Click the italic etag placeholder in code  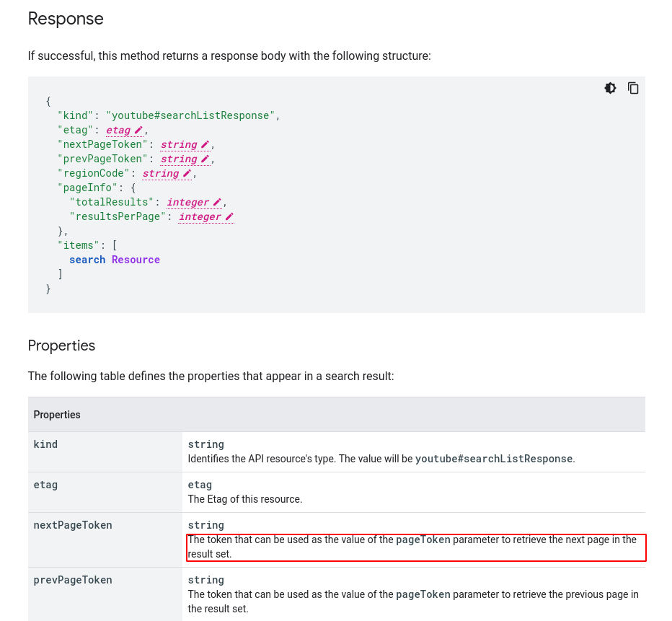pyautogui.click(x=118, y=131)
